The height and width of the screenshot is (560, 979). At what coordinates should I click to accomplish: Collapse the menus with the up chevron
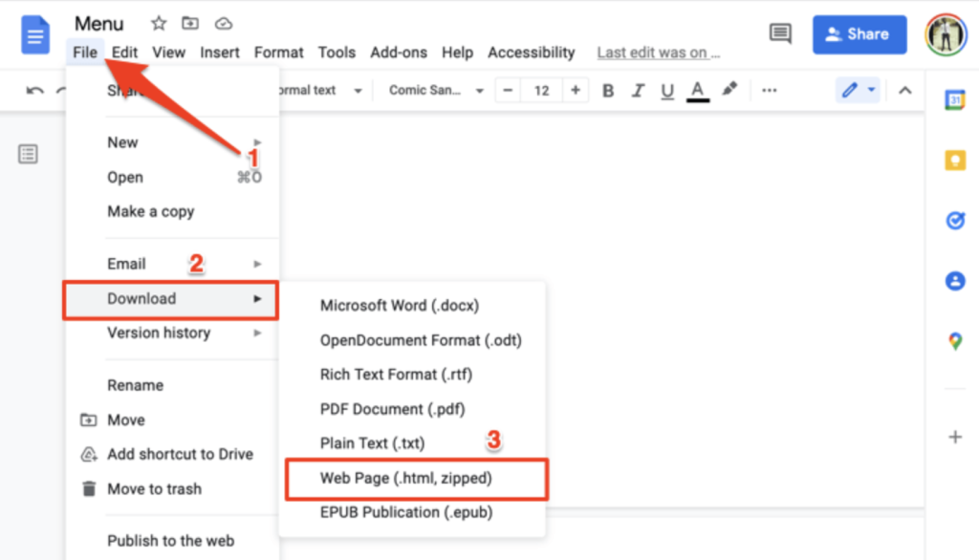point(904,91)
